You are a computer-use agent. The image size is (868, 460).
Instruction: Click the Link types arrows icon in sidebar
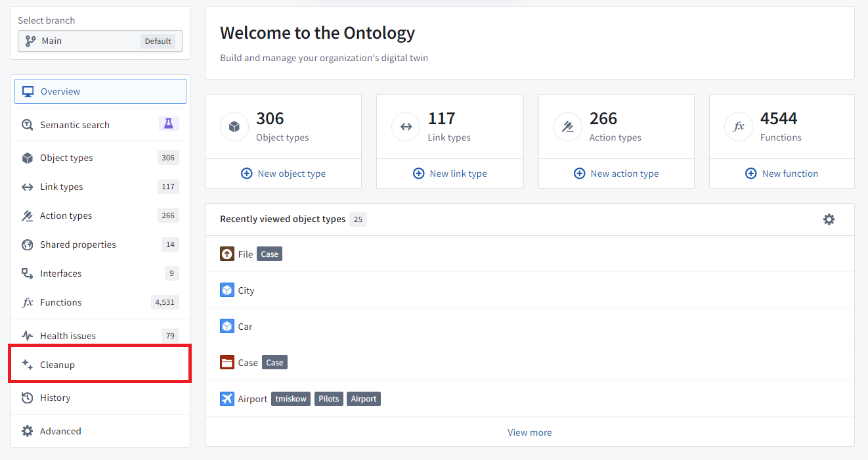coord(27,187)
